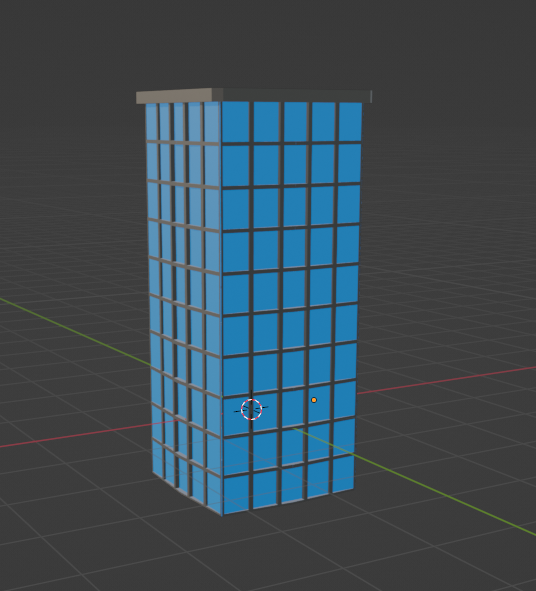The width and height of the screenshot is (536, 591).
Task: Select lighter face's top window nearest the corner
Action: pyautogui.click(x=212, y=122)
